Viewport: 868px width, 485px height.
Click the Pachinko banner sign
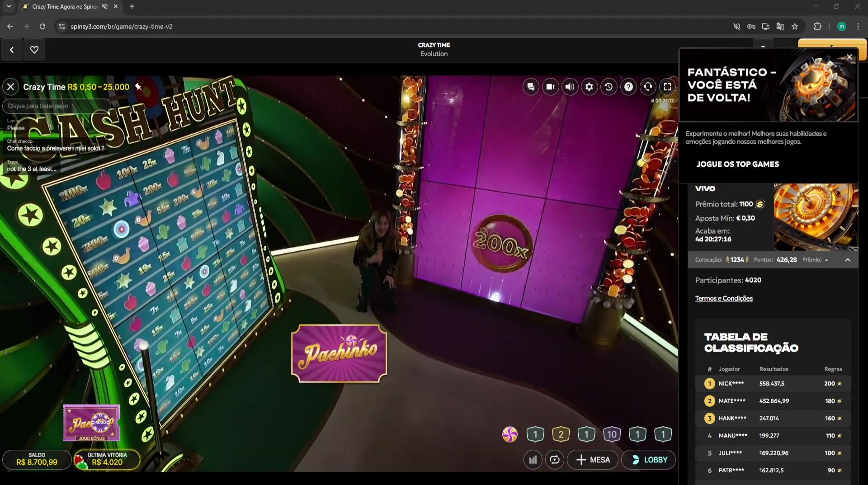pos(339,353)
